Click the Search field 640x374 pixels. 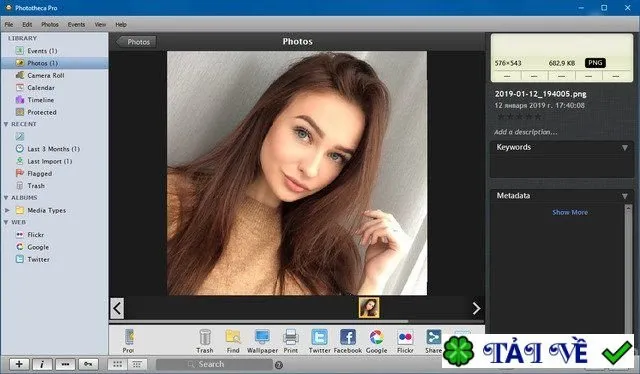(214, 364)
